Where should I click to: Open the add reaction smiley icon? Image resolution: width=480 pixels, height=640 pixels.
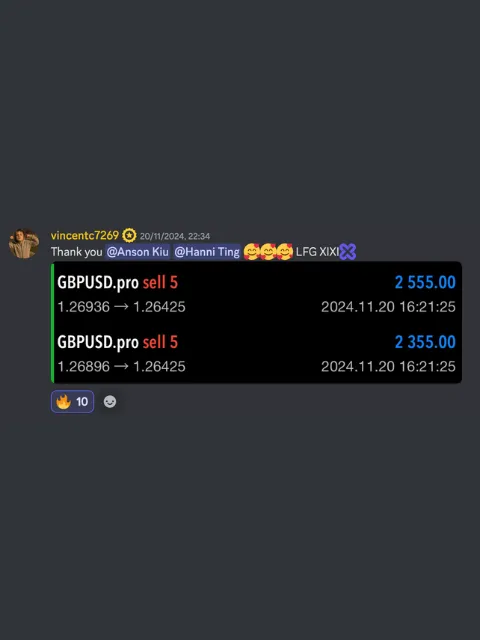tap(110, 402)
